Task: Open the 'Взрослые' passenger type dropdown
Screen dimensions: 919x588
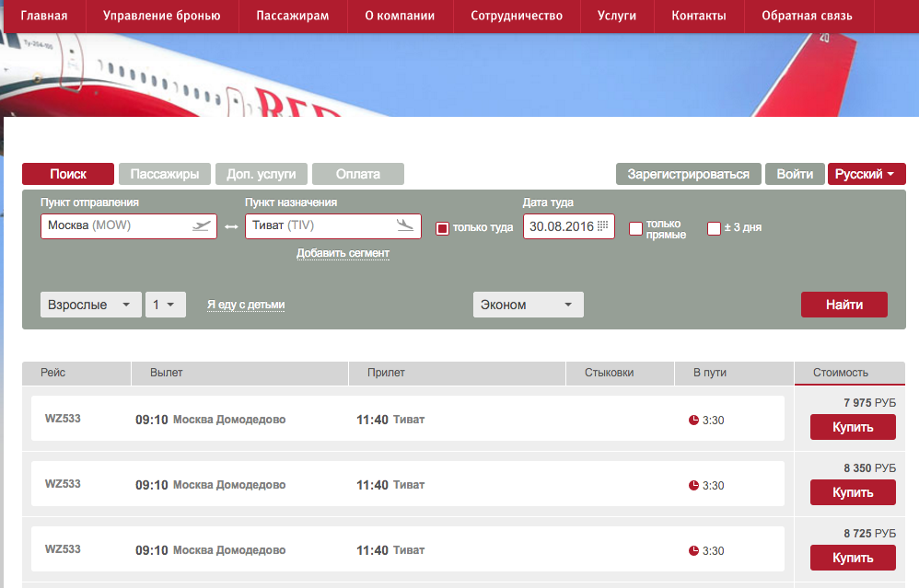Action: [x=90, y=305]
